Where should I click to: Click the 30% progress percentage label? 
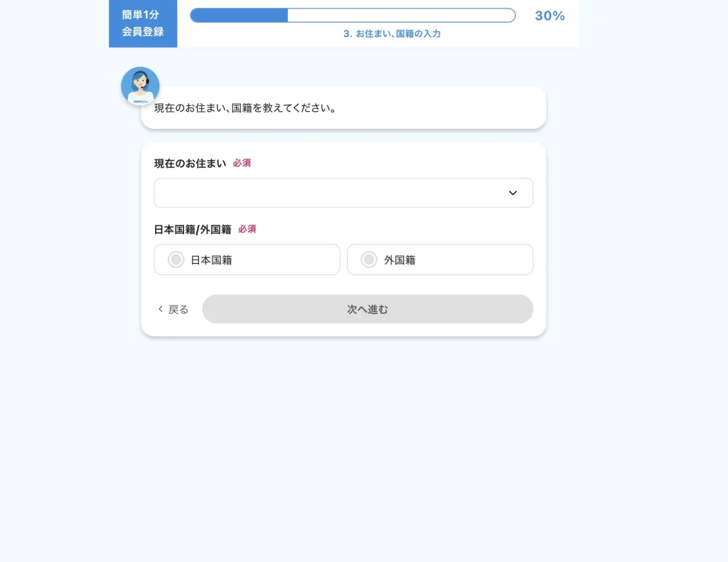point(550,16)
